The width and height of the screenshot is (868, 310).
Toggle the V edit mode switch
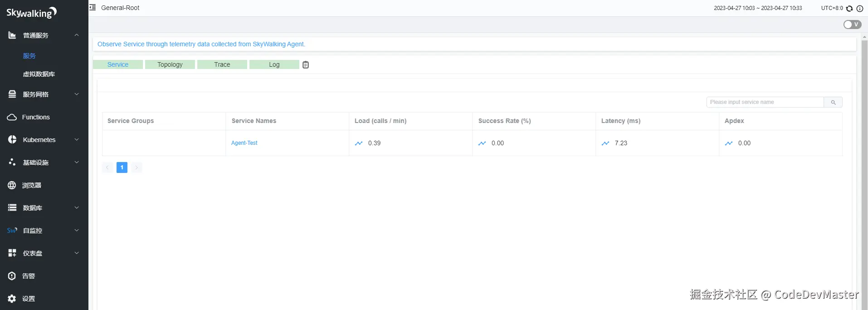click(853, 25)
